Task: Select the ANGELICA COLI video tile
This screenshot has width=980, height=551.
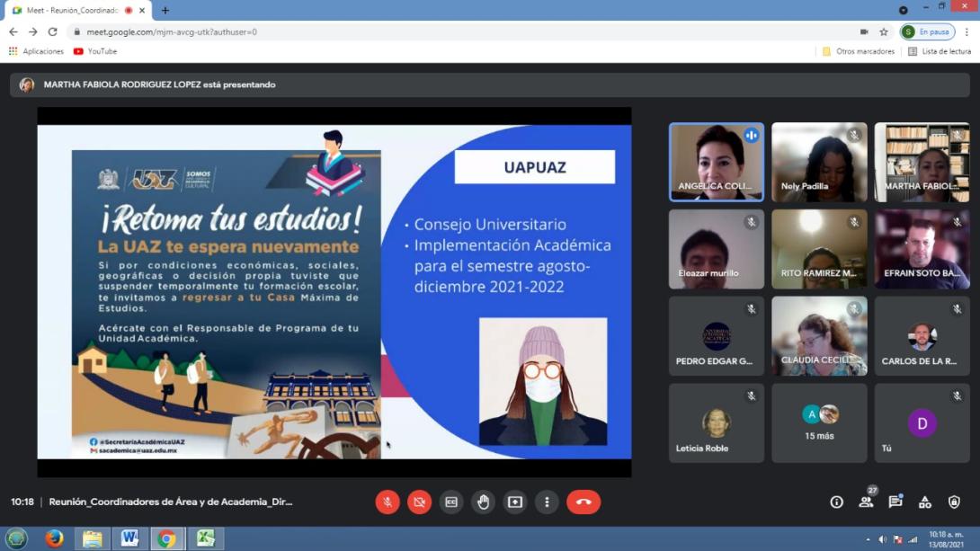Action: coord(716,162)
